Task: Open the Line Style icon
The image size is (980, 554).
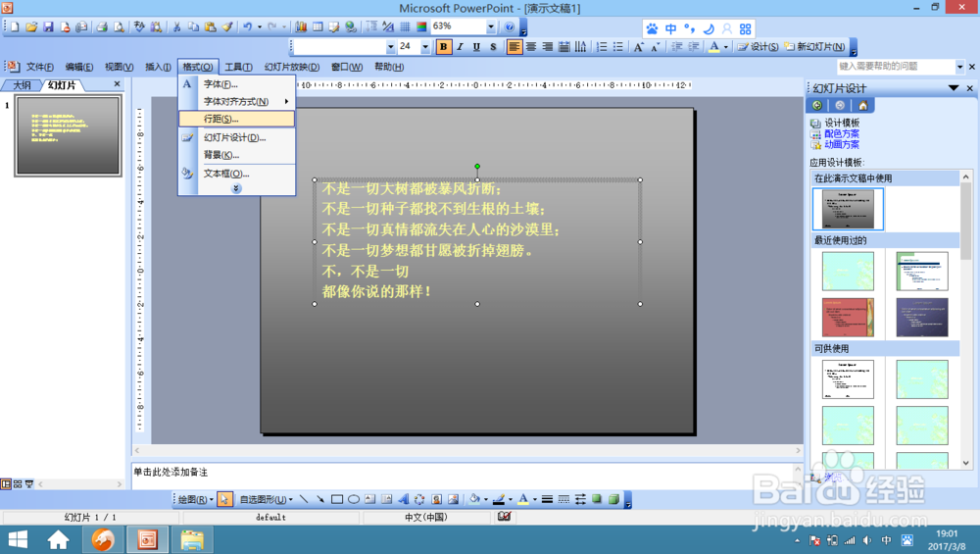Action: (547, 499)
